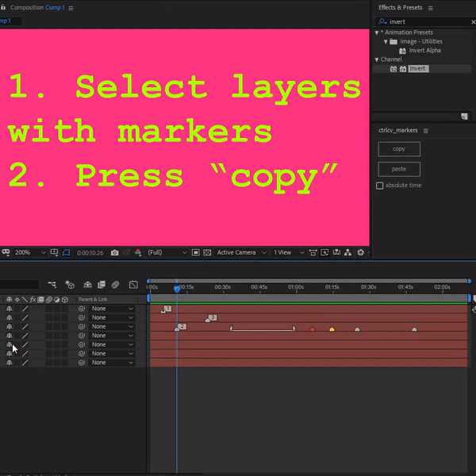Open the Effects & Presets panel menu
The height and width of the screenshot is (476, 476).
tap(431, 8)
